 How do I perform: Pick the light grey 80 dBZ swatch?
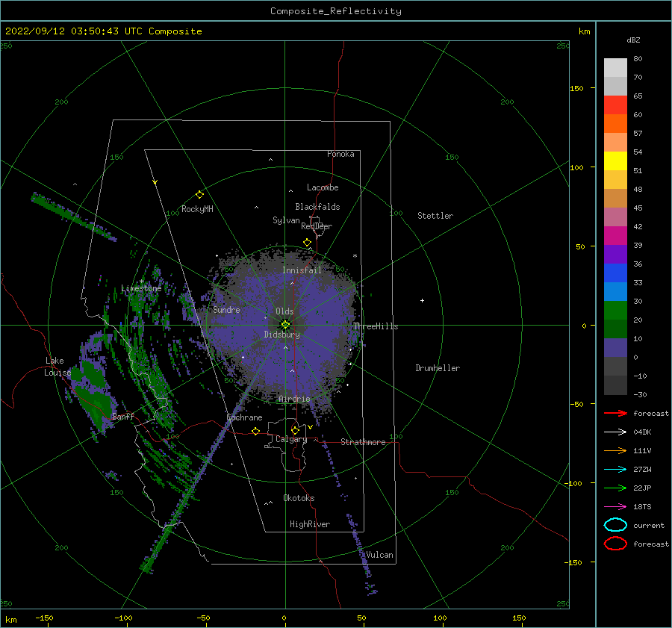[615, 68]
